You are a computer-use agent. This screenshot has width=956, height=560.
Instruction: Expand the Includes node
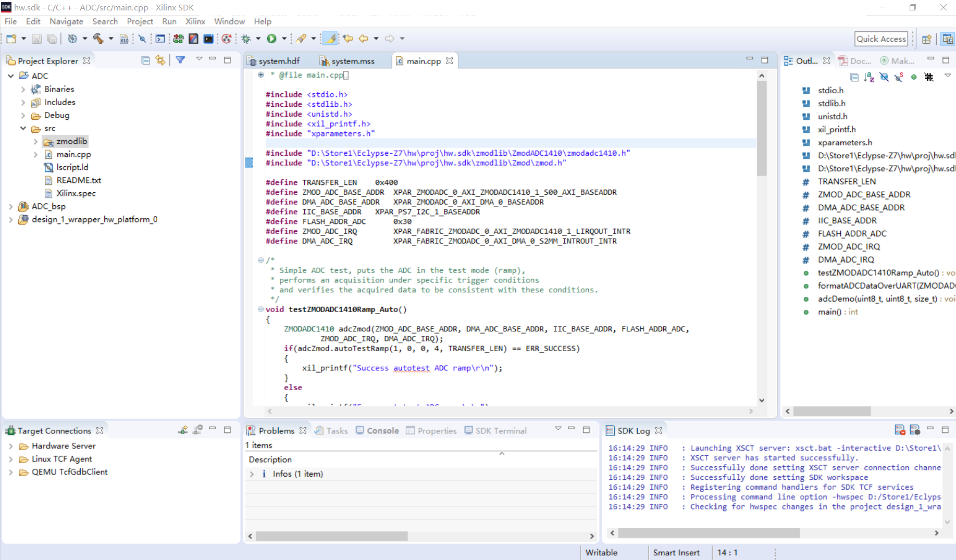point(23,102)
